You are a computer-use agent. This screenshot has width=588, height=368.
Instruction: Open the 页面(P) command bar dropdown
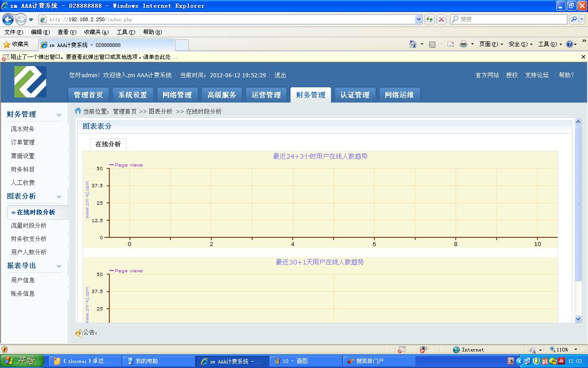[x=491, y=44]
